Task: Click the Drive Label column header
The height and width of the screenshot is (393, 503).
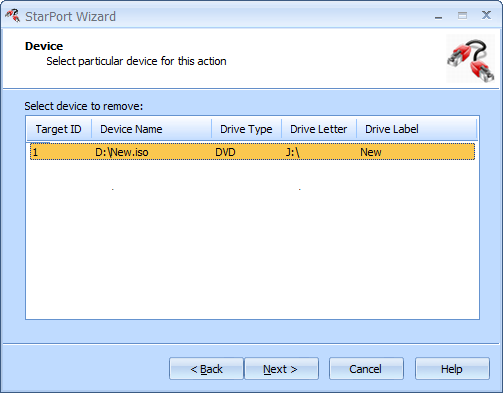Action: tap(417, 129)
